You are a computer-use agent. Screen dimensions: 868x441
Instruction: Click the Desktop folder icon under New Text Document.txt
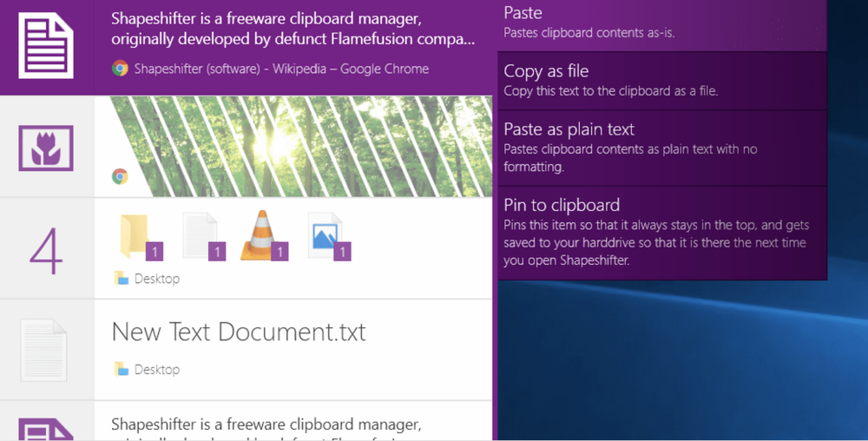point(122,369)
